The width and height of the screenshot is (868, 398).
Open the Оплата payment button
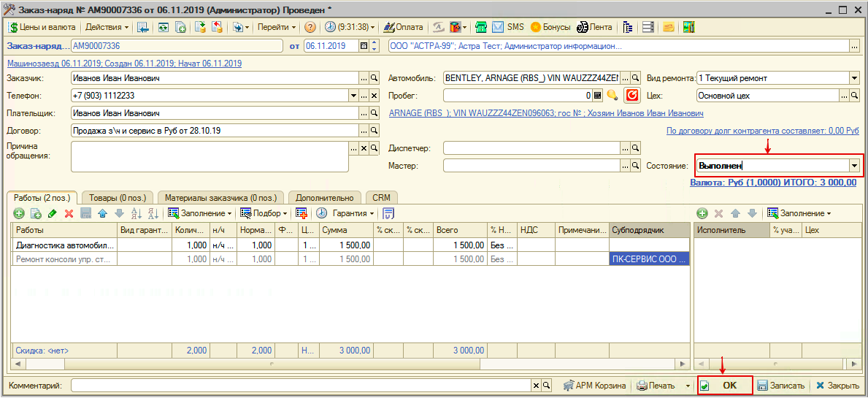point(403,26)
